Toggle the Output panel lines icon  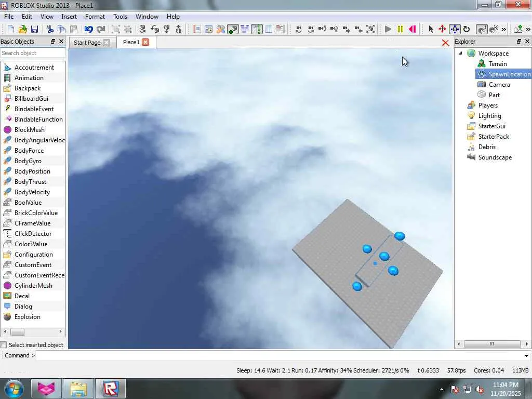[280, 29]
